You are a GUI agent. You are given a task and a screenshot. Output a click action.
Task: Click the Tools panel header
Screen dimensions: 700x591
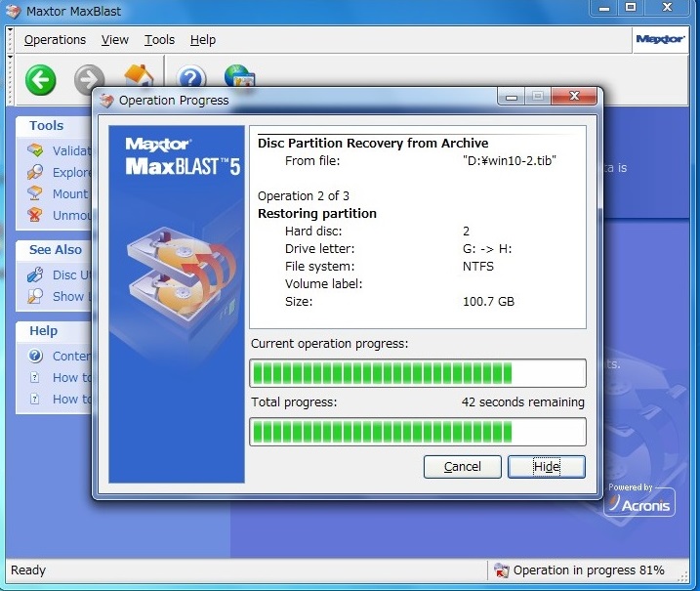(47, 125)
